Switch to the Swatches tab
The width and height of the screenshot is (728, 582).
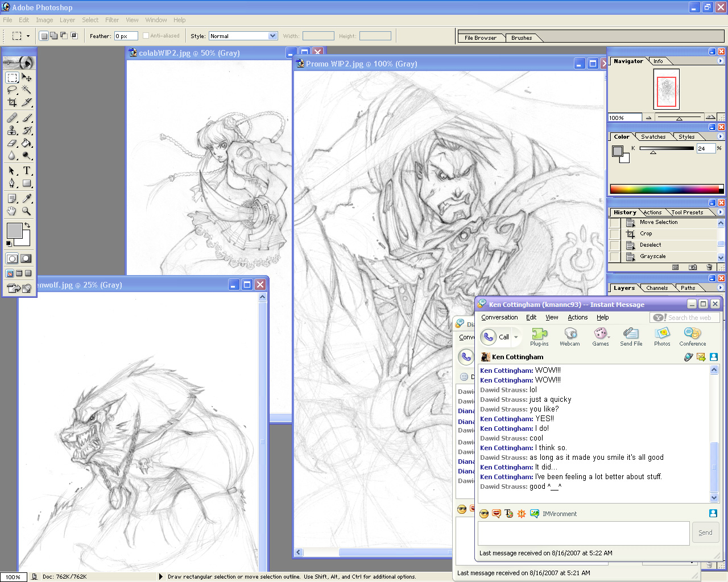(653, 137)
